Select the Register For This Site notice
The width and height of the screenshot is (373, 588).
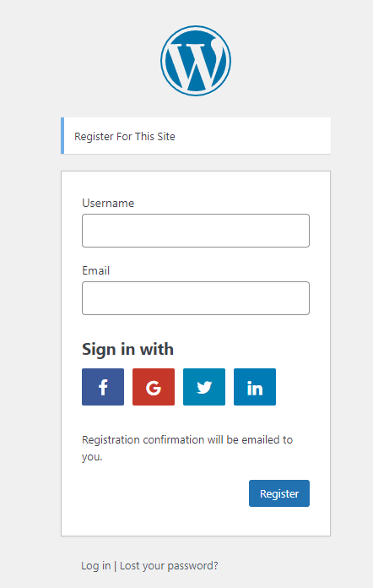pos(196,136)
